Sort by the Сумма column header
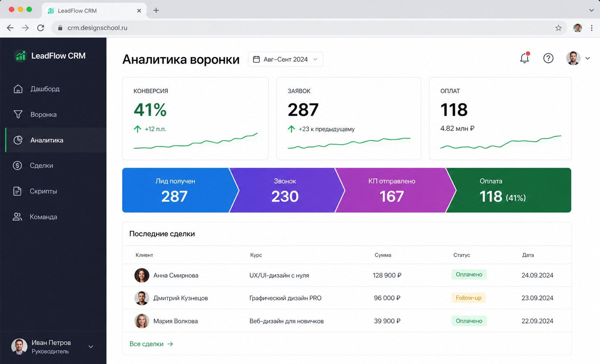The image size is (600, 364). tap(383, 255)
